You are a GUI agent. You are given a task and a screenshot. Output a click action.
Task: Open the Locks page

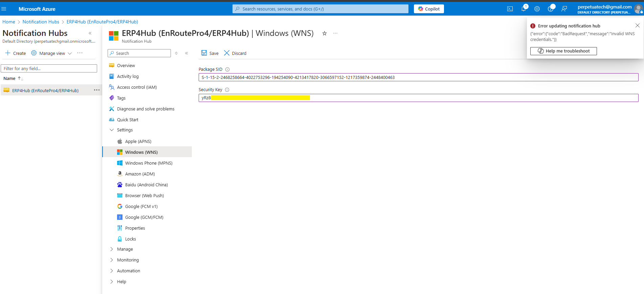coord(130,239)
